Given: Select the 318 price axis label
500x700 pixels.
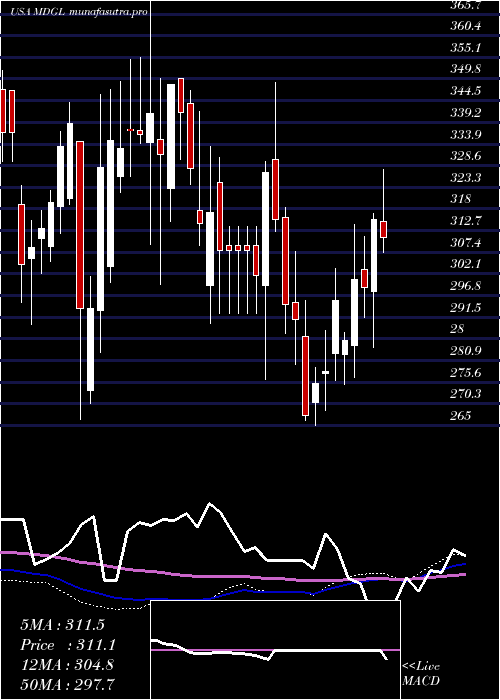Looking at the screenshot, I should pos(460,199).
